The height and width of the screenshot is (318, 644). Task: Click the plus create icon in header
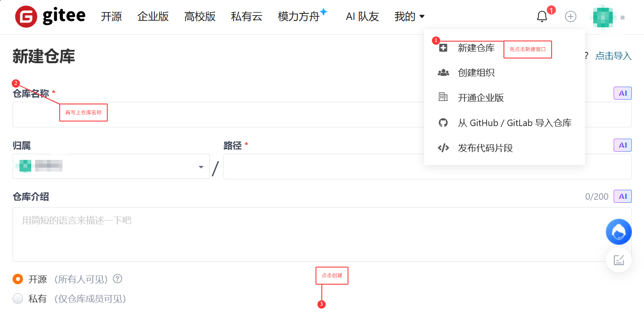(571, 17)
